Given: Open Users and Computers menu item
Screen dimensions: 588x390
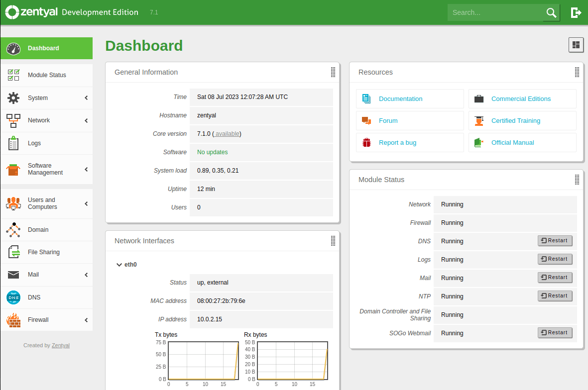Looking at the screenshot, I should (x=42, y=203).
